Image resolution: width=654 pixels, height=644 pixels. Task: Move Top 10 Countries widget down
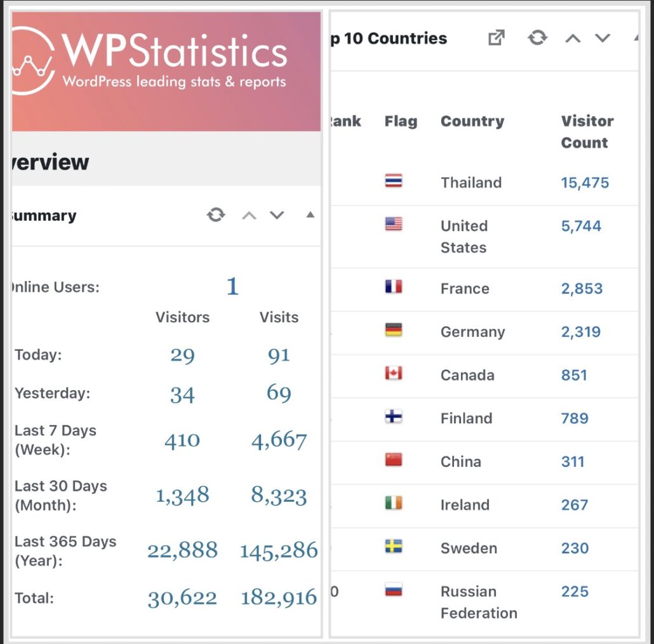[x=602, y=39]
